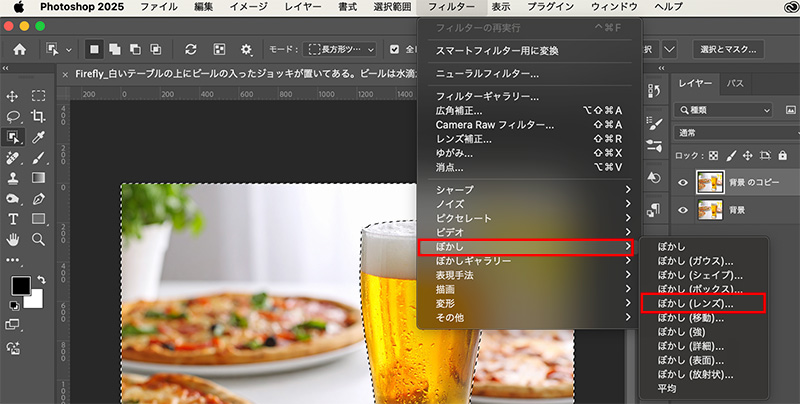Choose New selection mode button
Screen dimensions: 800x404
[94, 49]
